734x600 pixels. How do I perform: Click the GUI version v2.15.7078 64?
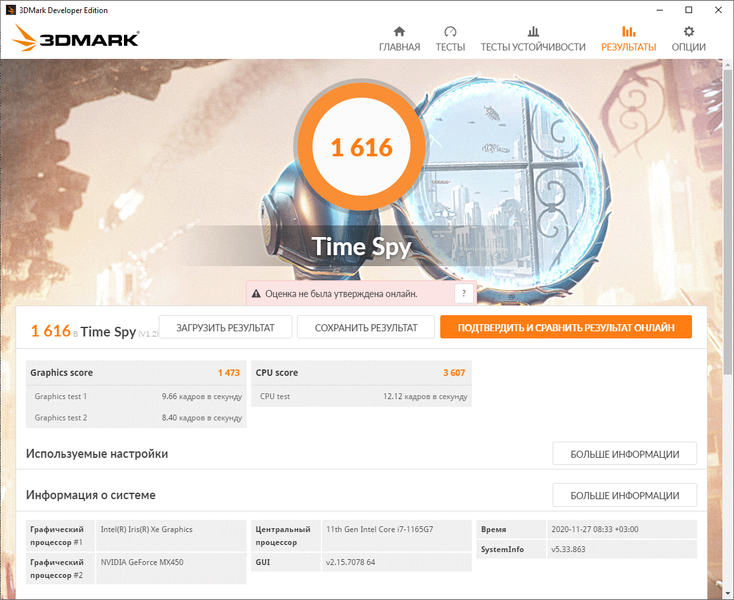tap(351, 562)
